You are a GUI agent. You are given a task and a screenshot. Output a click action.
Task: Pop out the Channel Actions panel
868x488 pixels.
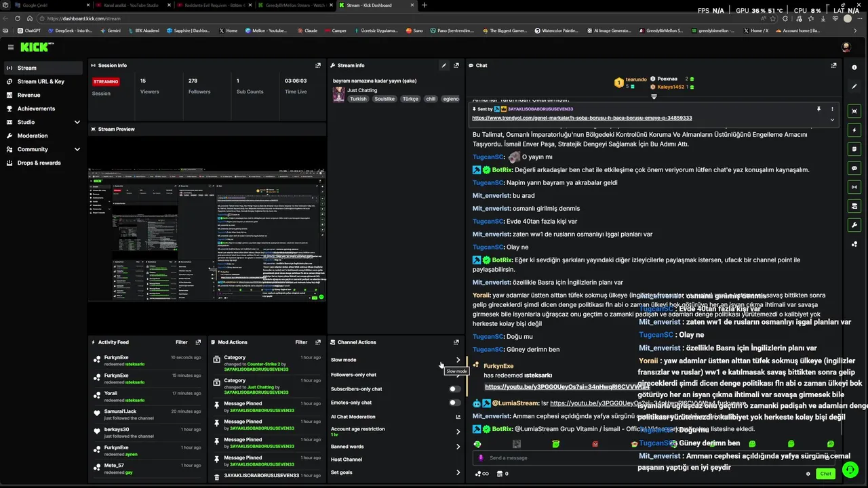(456, 342)
